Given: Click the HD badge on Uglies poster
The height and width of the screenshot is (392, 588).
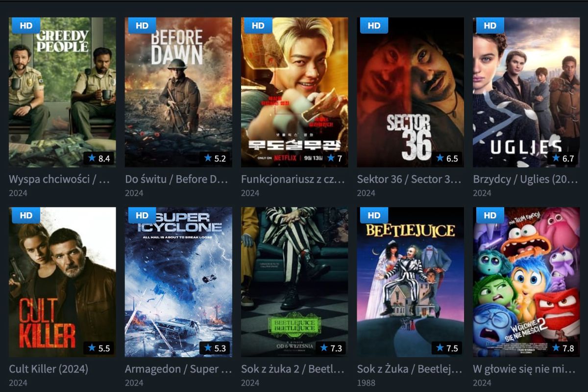Looking at the screenshot, I should 490,26.
